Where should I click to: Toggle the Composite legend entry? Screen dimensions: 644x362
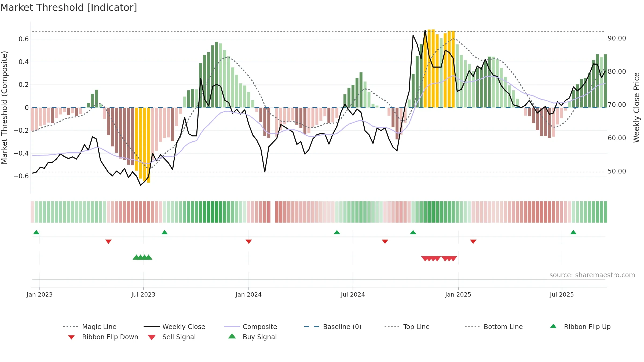(250, 327)
